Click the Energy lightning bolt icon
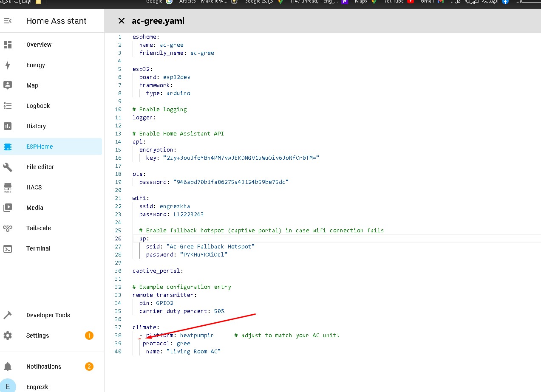This screenshot has height=392, width=541. point(8,65)
